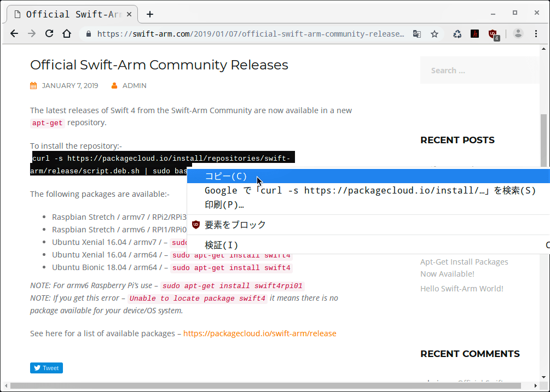Click the RECENT COMMENTS heading
Screen dimensions: 550x392
[x=470, y=354]
